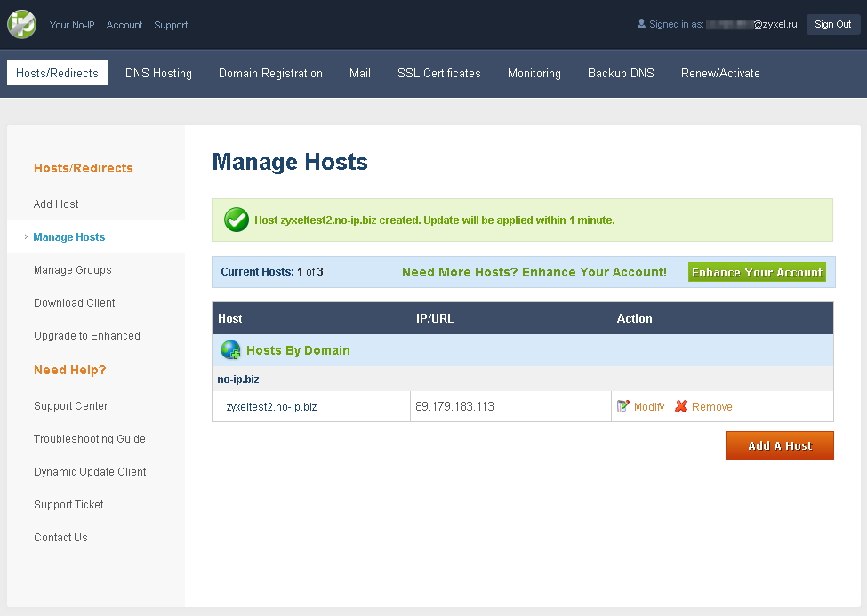Click the Hosts By Domain globe icon

pyautogui.click(x=230, y=350)
